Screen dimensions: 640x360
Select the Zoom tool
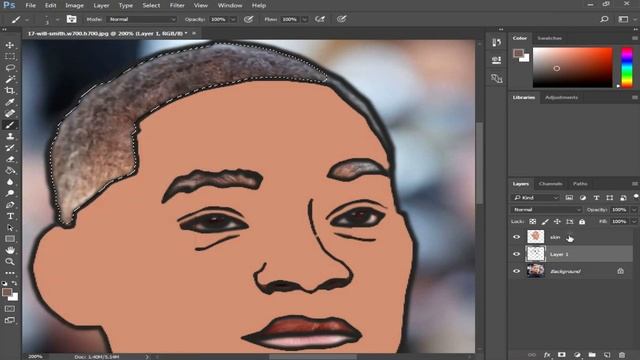[x=10, y=262]
